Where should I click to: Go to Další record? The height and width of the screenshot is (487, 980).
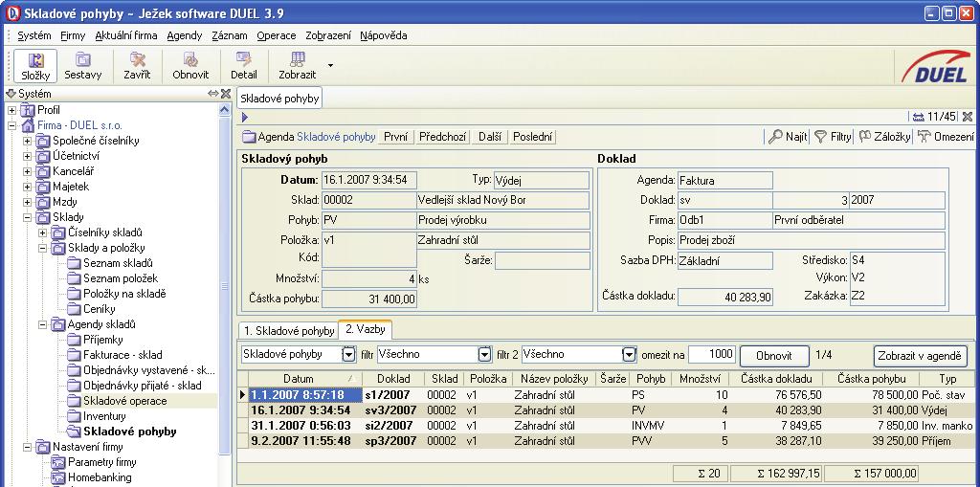[x=490, y=137]
